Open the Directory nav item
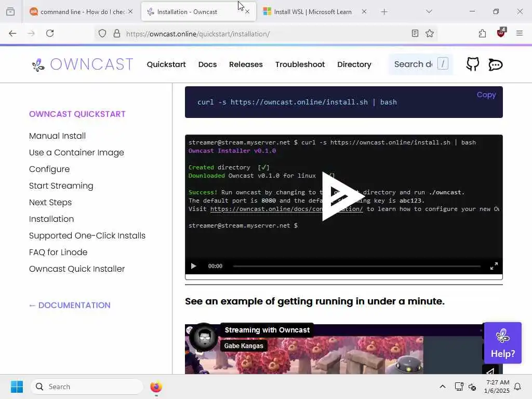The width and height of the screenshot is (532, 399). (x=354, y=64)
